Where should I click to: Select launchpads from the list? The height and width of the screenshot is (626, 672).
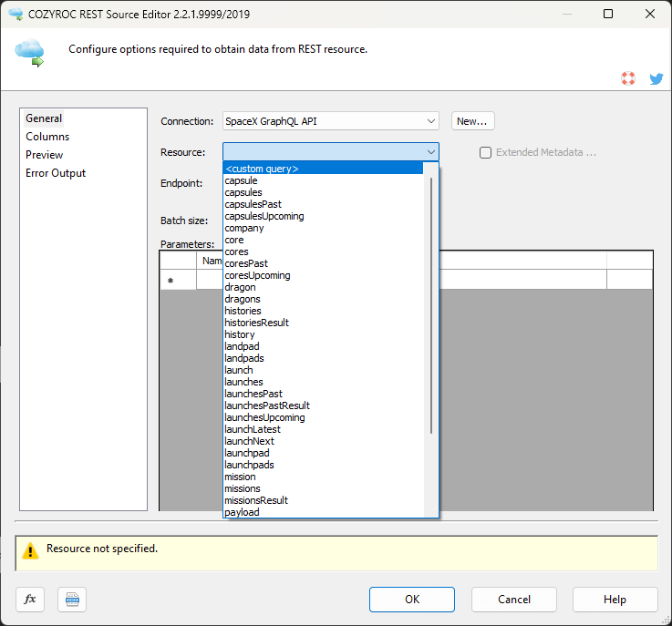pos(323,465)
